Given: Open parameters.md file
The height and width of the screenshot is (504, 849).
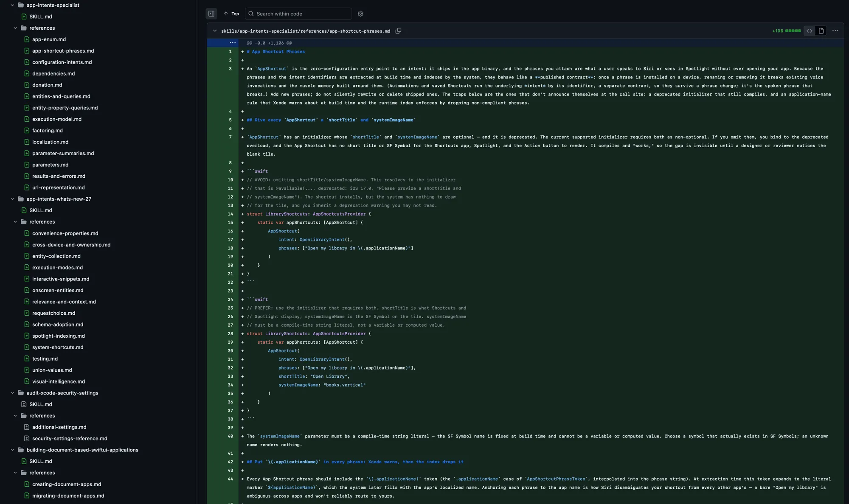Looking at the screenshot, I should pos(50,165).
